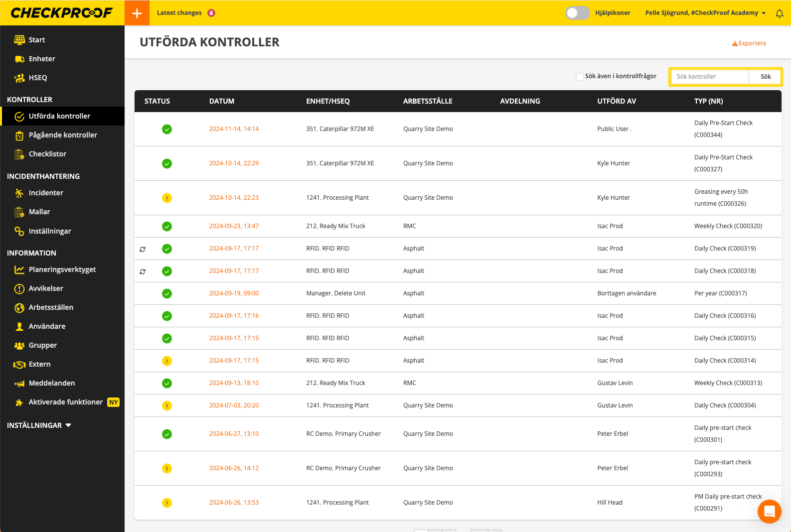This screenshot has height=532, width=791.
Task: Click the orange plus add button
Action: tap(137, 13)
